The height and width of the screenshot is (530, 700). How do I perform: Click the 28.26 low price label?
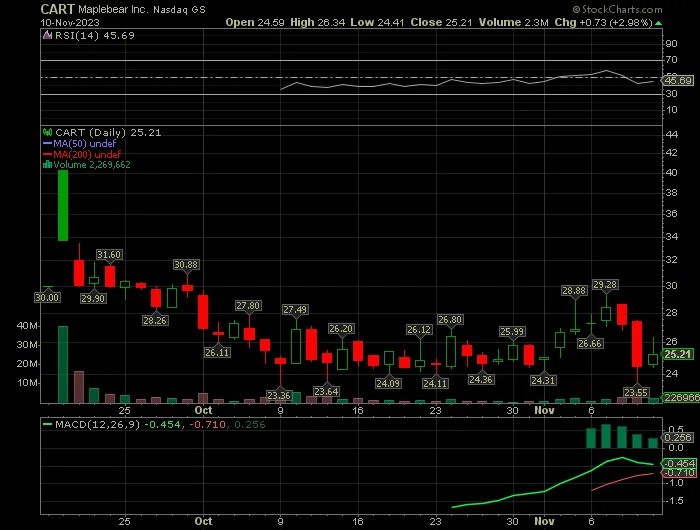[x=155, y=320]
